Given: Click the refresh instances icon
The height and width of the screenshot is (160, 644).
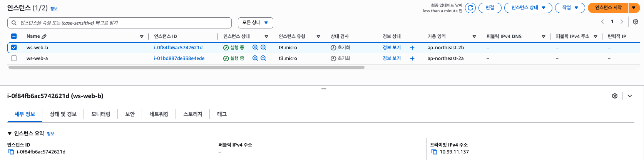Looking at the screenshot, I should 470,8.
